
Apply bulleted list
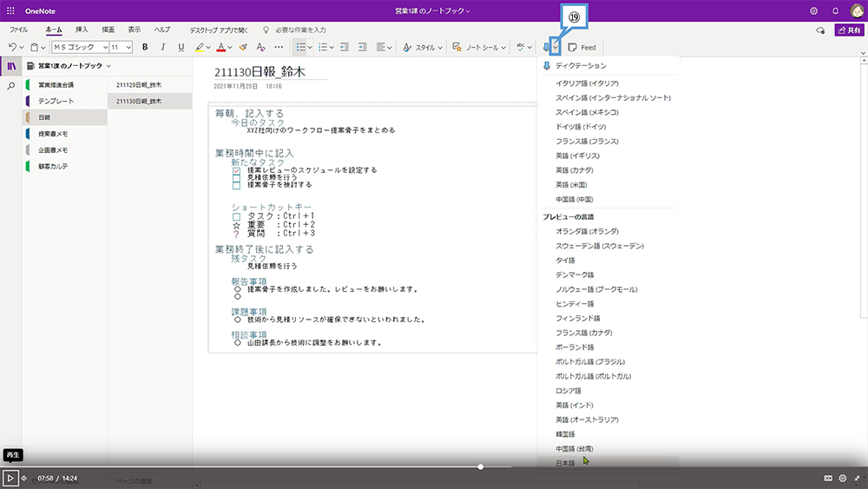pyautogui.click(x=300, y=47)
